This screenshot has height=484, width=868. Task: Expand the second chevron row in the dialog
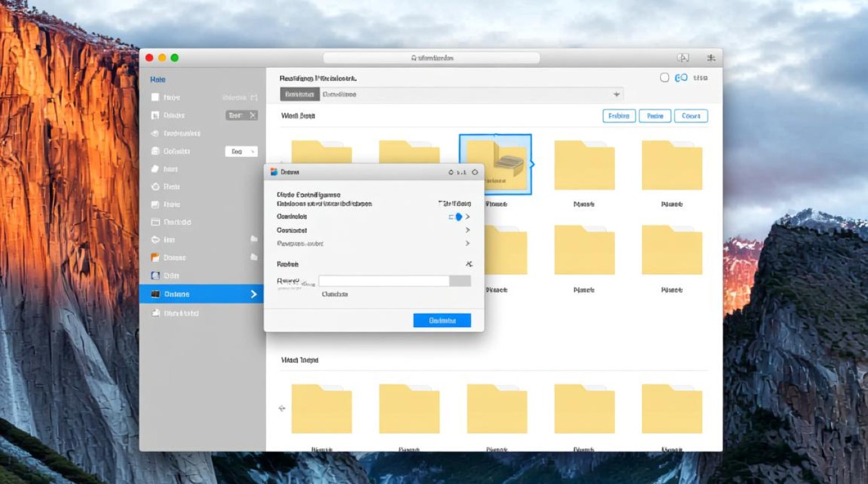coord(467,230)
